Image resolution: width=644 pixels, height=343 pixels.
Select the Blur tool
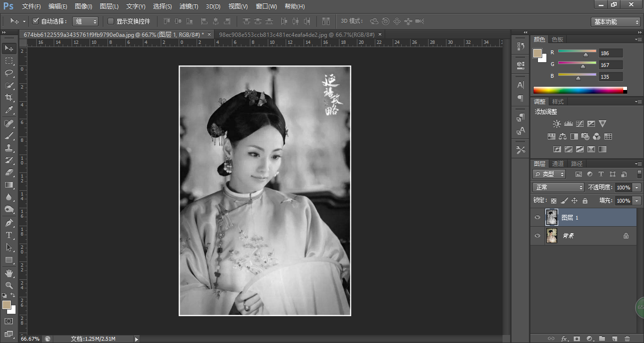(9, 197)
